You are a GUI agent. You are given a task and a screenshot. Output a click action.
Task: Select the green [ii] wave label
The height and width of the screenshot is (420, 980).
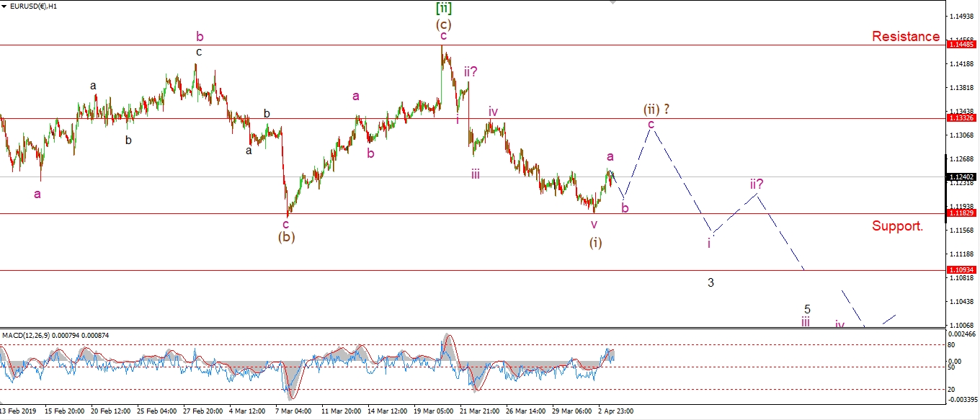coord(444,9)
